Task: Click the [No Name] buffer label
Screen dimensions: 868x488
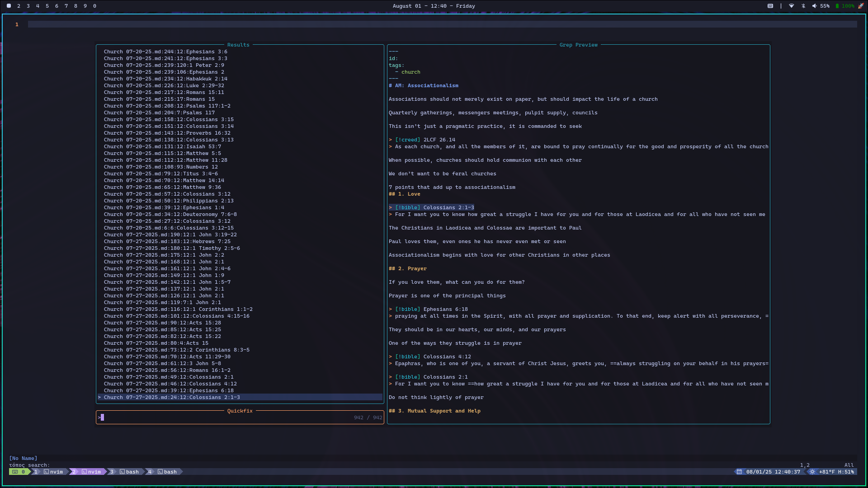Action: (x=23, y=459)
